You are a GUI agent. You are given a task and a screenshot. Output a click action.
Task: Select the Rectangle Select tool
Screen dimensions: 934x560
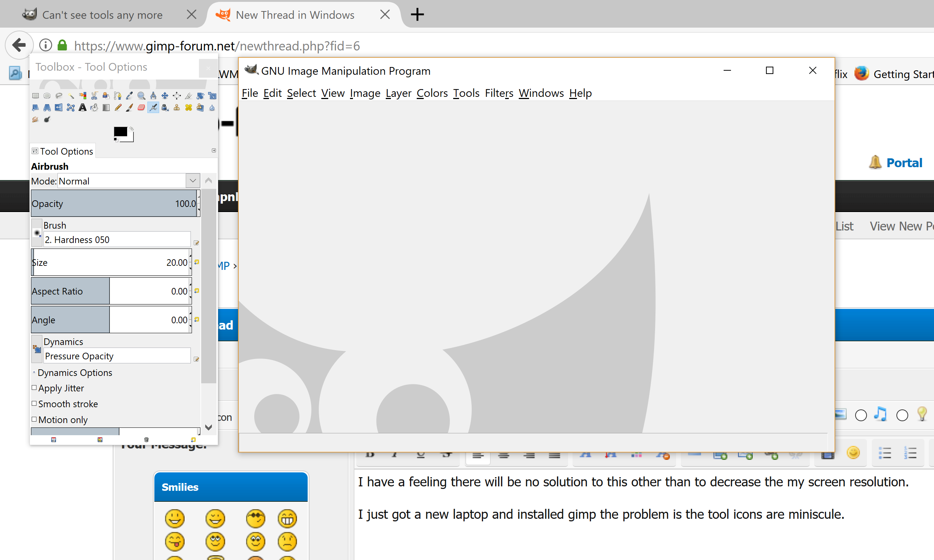tap(35, 96)
